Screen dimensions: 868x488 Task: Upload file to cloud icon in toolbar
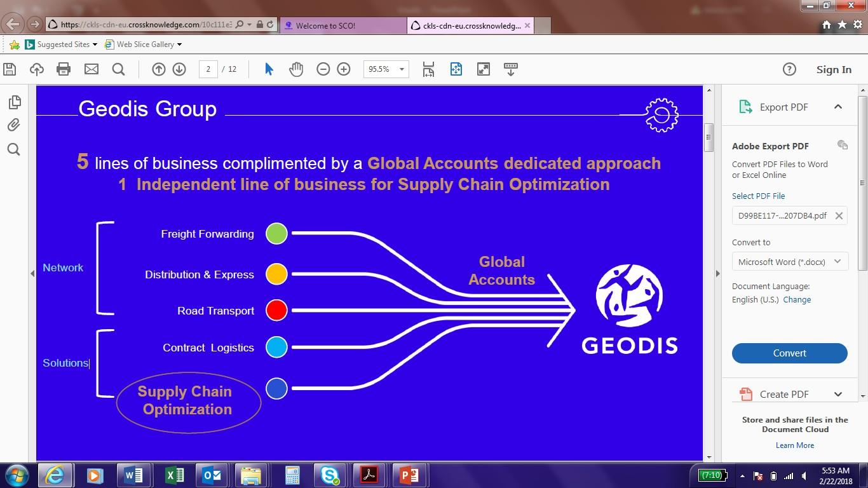point(37,69)
